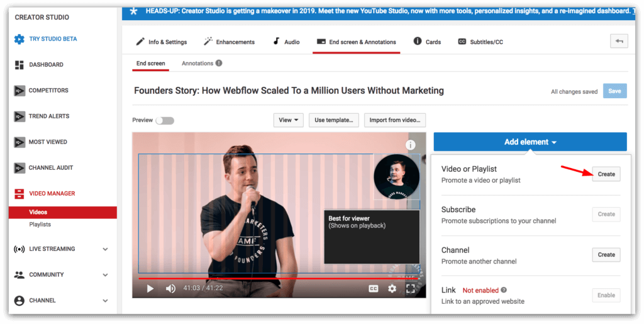Expand the Community section chevron
The width and height of the screenshot is (644, 324).
point(106,275)
